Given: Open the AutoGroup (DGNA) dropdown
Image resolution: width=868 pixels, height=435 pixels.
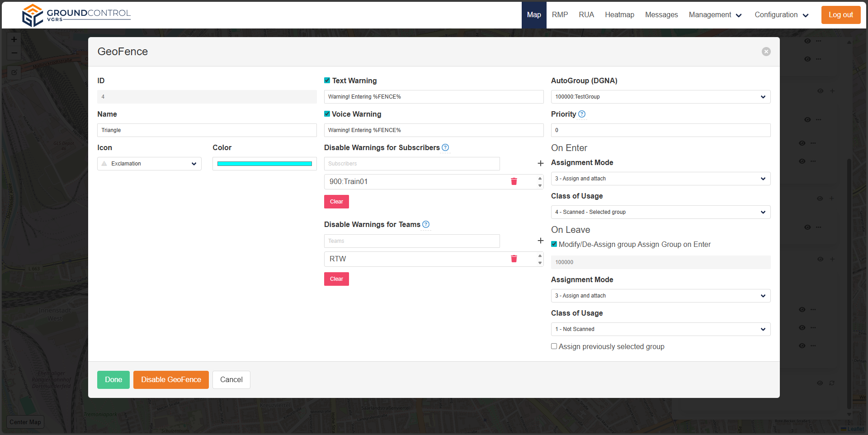Looking at the screenshot, I should [x=660, y=97].
